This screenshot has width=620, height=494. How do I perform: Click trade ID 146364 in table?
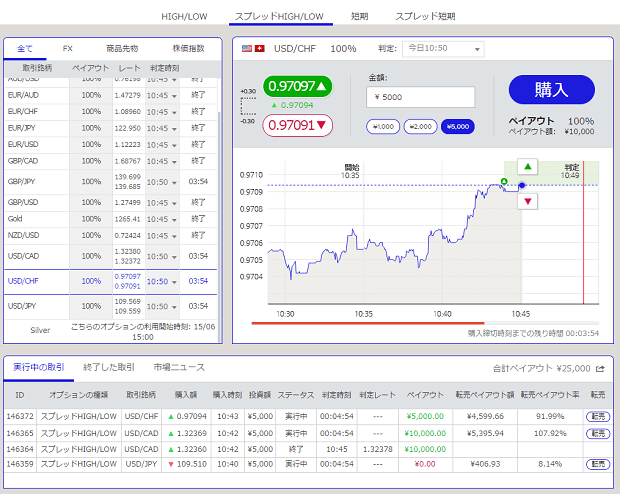click(x=20, y=449)
